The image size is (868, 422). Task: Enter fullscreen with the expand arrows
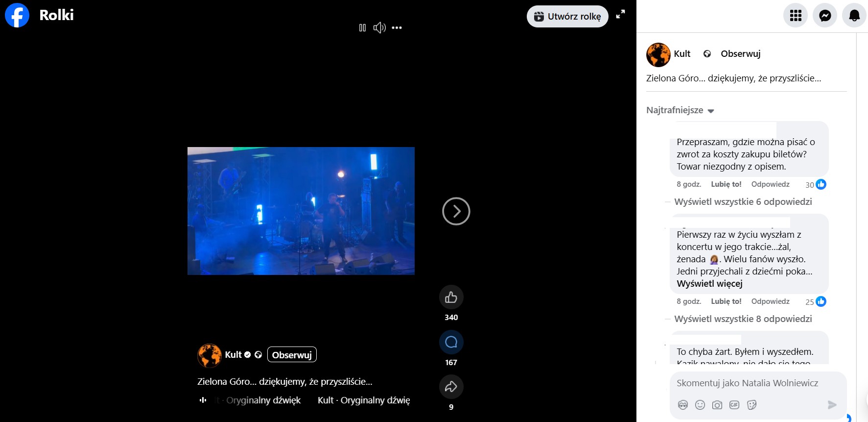(x=620, y=15)
